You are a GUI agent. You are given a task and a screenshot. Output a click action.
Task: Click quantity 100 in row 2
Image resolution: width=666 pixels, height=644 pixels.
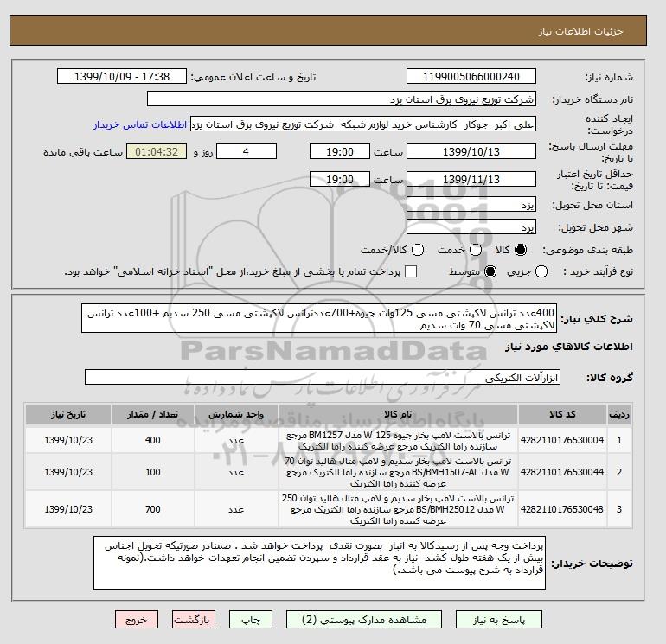click(x=153, y=472)
